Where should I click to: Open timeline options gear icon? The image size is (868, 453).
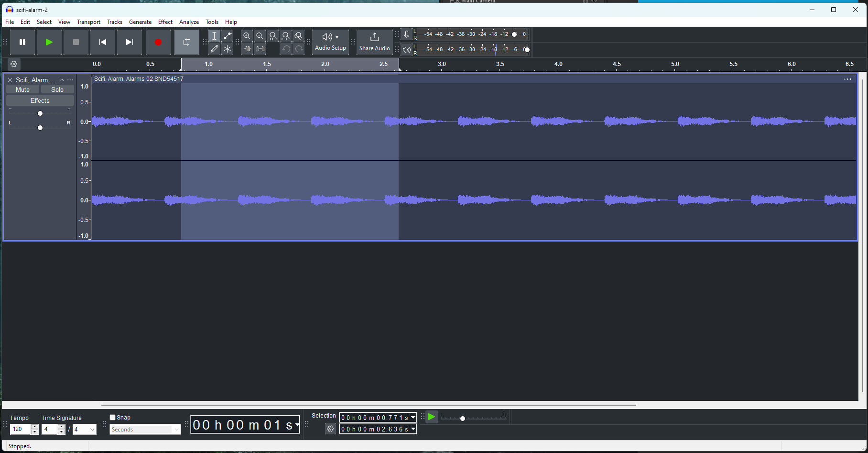[x=14, y=64]
